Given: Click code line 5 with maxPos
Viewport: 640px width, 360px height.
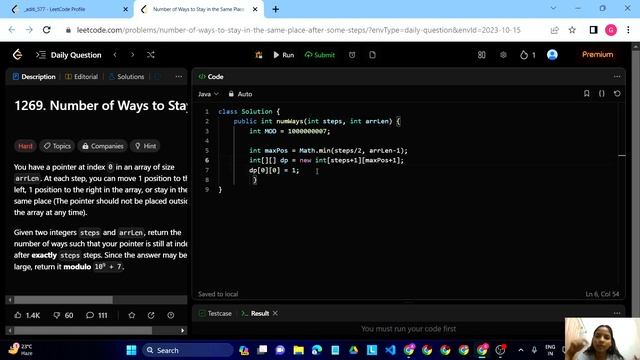Looking at the screenshot, I should pos(328,151).
